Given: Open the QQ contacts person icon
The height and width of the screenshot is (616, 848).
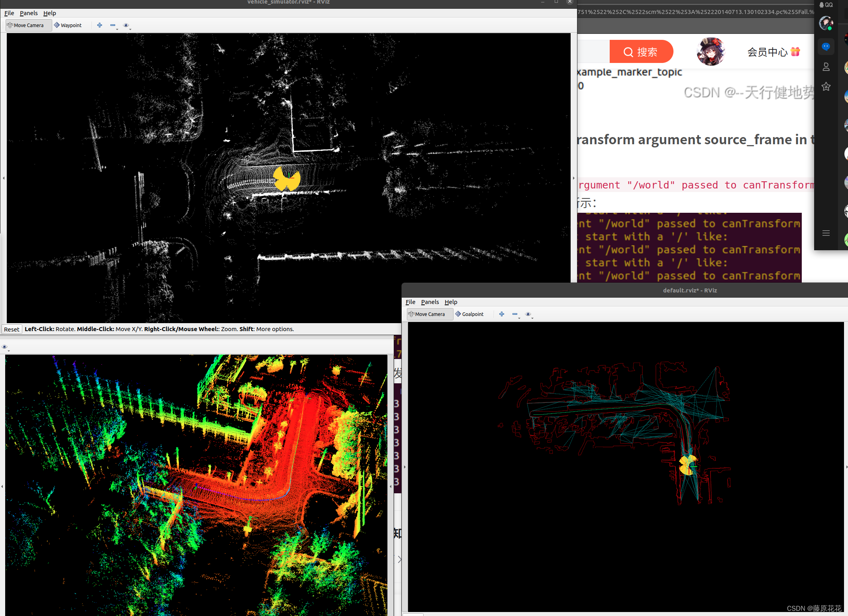Looking at the screenshot, I should coord(826,67).
